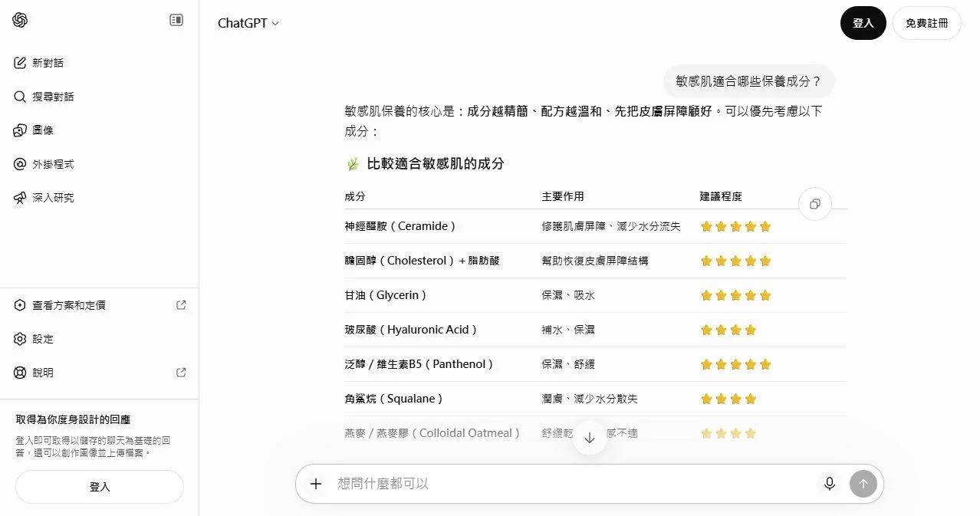Start voice input with microphone icon
This screenshot has height=516, width=980.
[x=830, y=484]
